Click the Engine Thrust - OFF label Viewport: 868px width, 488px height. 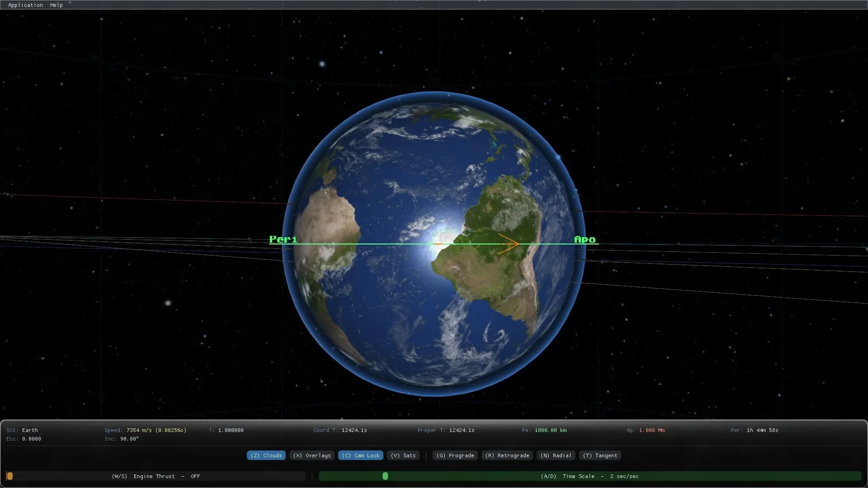click(x=156, y=476)
